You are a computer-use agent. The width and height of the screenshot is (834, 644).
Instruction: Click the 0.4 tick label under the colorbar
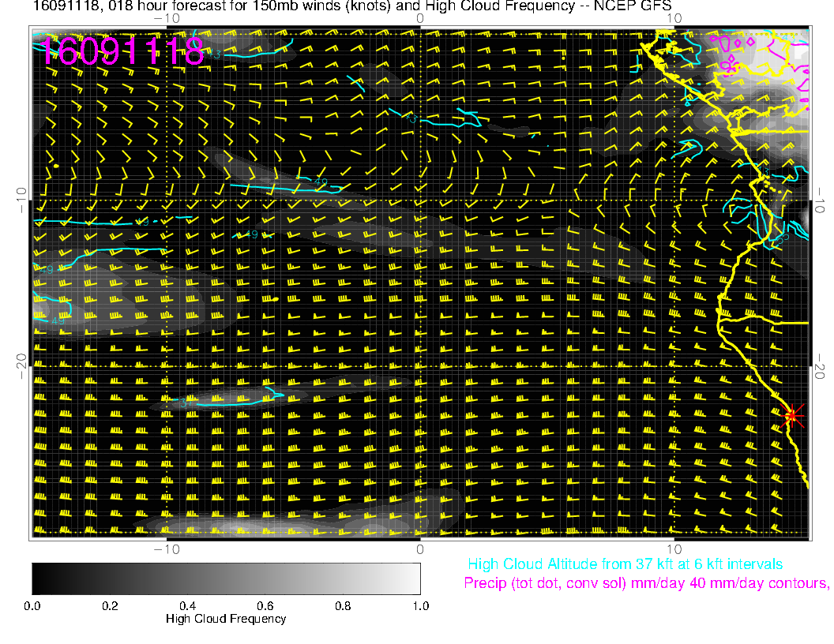187,605
